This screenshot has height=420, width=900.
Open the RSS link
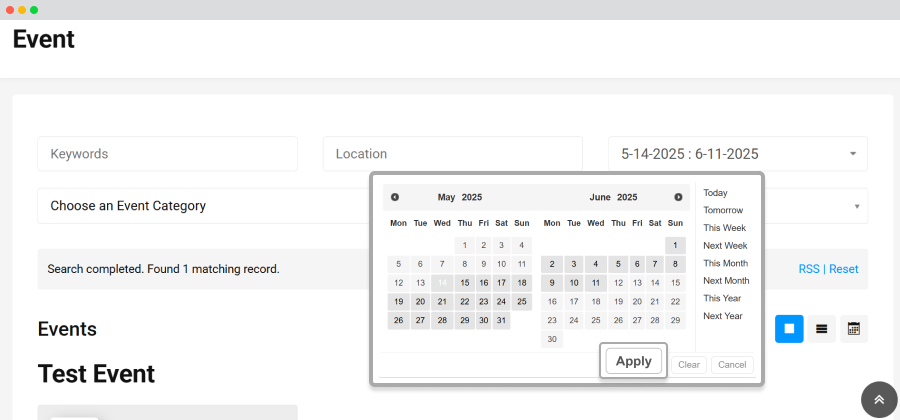click(809, 269)
